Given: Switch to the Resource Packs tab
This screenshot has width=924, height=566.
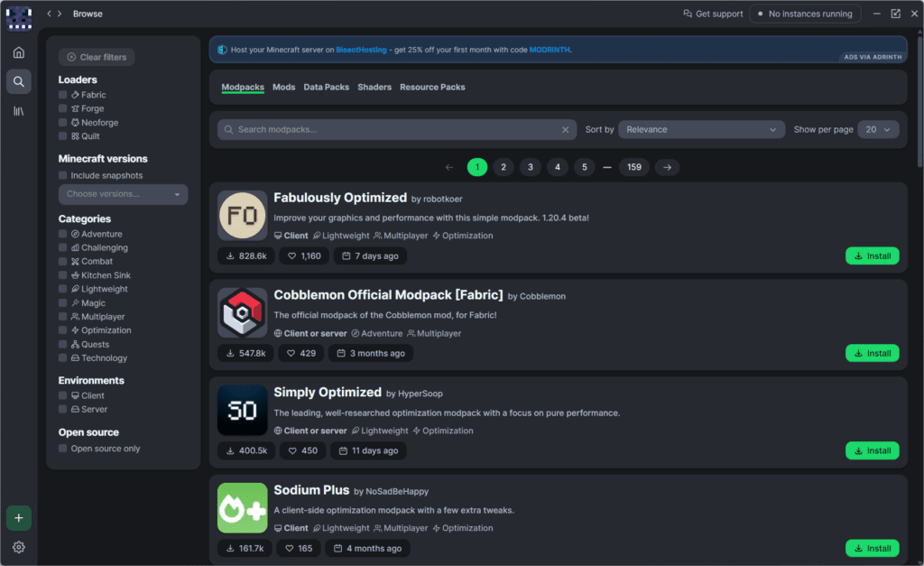Looking at the screenshot, I should click(x=432, y=88).
